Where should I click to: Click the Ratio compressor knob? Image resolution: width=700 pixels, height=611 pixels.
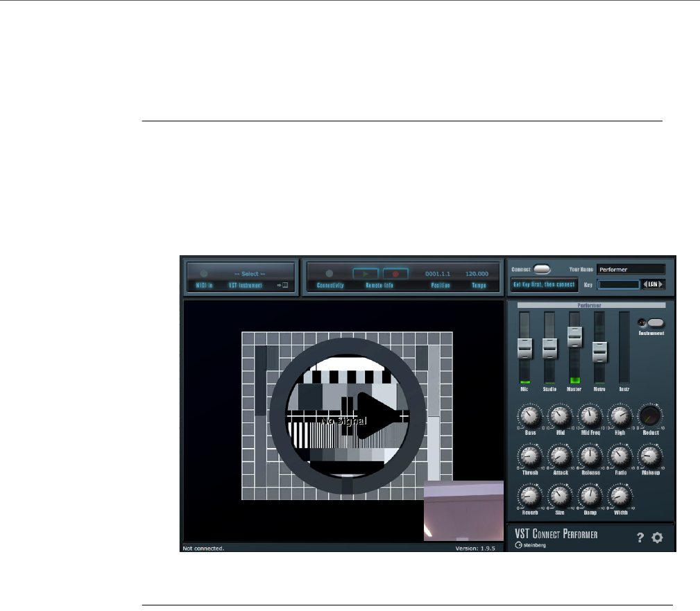click(620, 456)
